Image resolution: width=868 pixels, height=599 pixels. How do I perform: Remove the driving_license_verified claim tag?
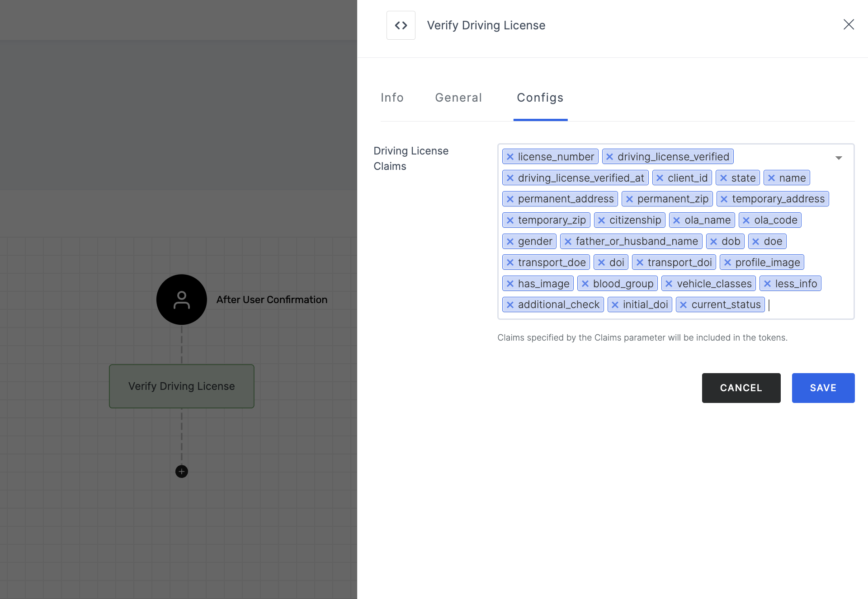(x=609, y=157)
